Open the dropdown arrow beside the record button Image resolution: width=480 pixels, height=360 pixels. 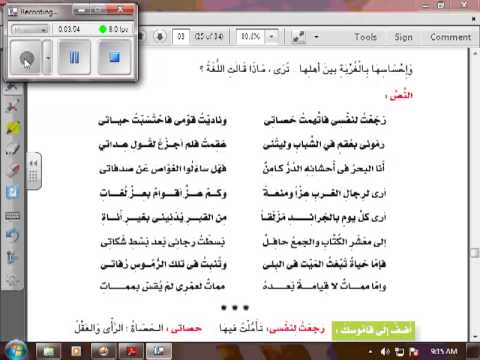(48, 57)
